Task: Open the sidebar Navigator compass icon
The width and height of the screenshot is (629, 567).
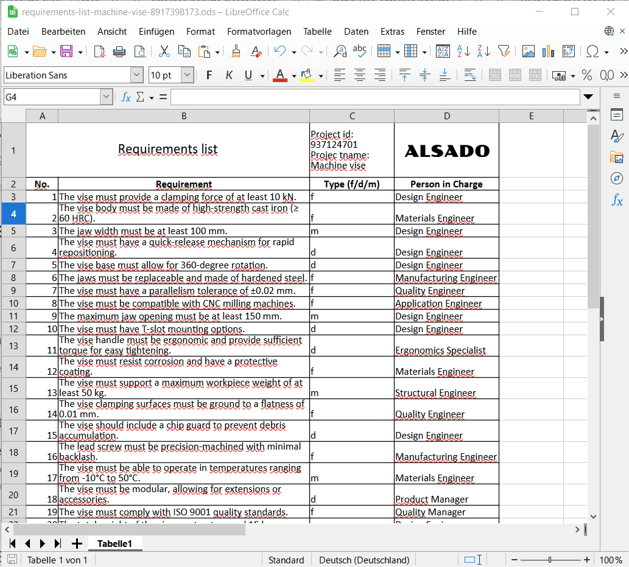Action: [x=617, y=178]
